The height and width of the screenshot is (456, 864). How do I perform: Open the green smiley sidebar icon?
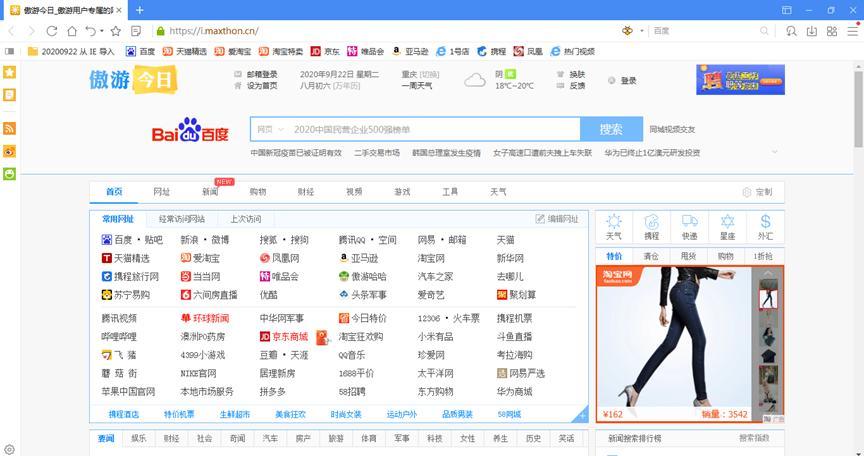click(9, 174)
